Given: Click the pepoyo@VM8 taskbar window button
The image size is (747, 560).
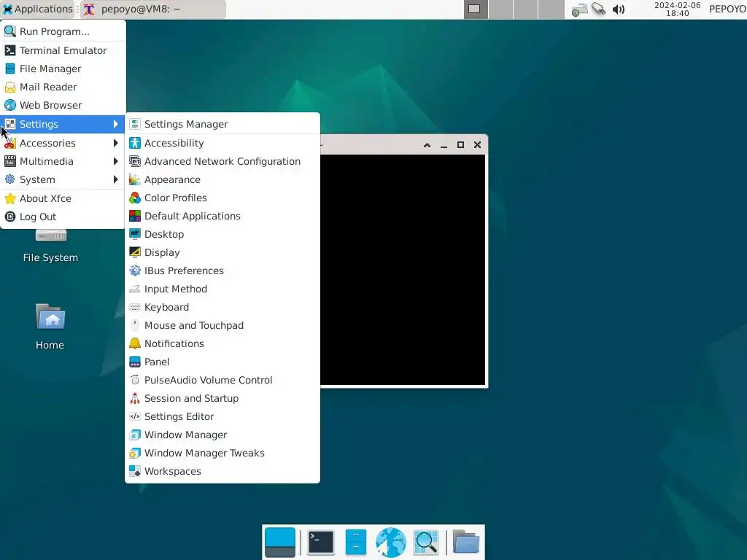Looking at the screenshot, I should pyautogui.click(x=153, y=9).
